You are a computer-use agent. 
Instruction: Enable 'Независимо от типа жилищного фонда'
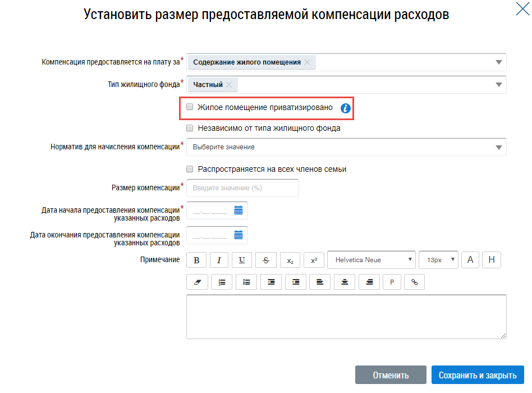pos(190,128)
